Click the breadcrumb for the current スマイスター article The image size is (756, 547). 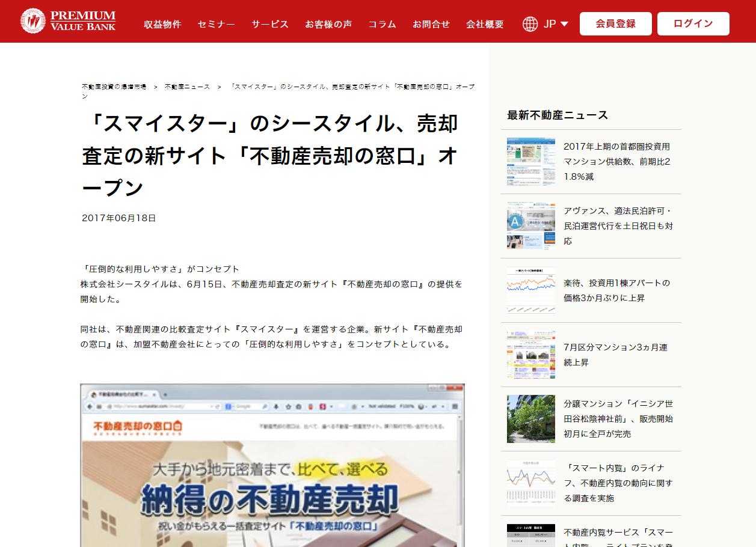coord(278,91)
